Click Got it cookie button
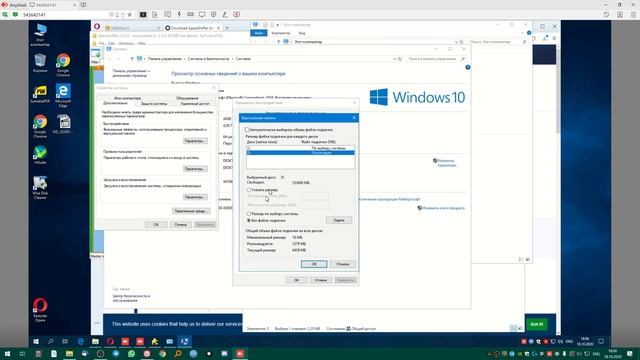The width and height of the screenshot is (640, 360). click(536, 324)
